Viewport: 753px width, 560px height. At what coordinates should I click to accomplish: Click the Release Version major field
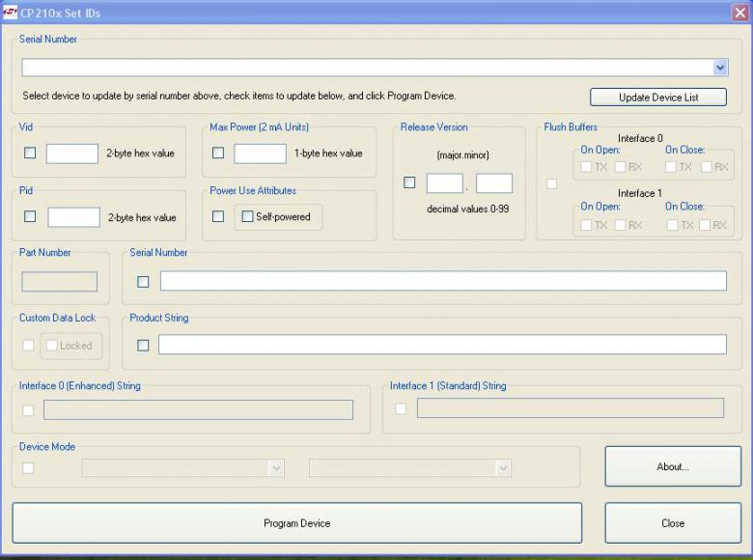445,183
